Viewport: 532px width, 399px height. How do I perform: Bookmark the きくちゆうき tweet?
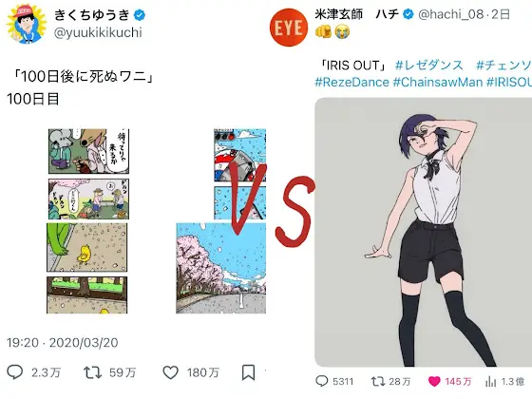click(248, 372)
